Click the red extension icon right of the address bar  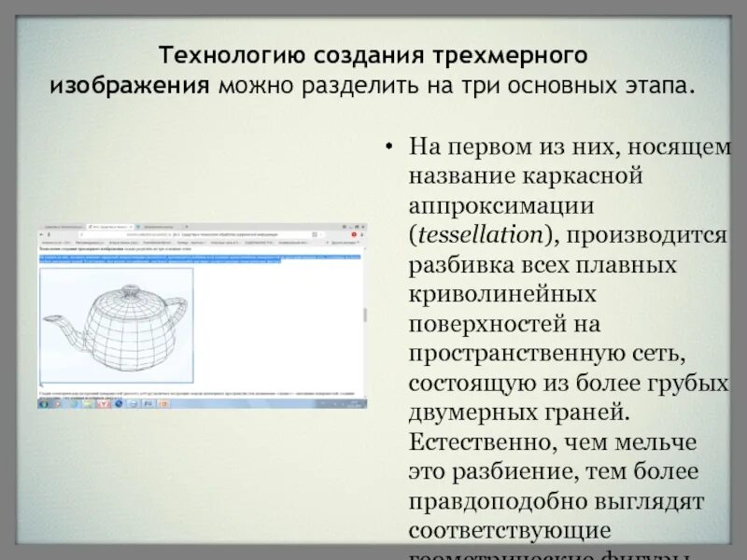click(x=354, y=235)
